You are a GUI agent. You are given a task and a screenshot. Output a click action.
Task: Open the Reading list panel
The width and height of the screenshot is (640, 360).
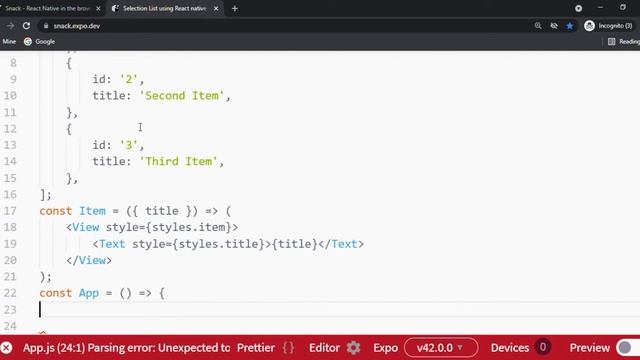pos(624,42)
